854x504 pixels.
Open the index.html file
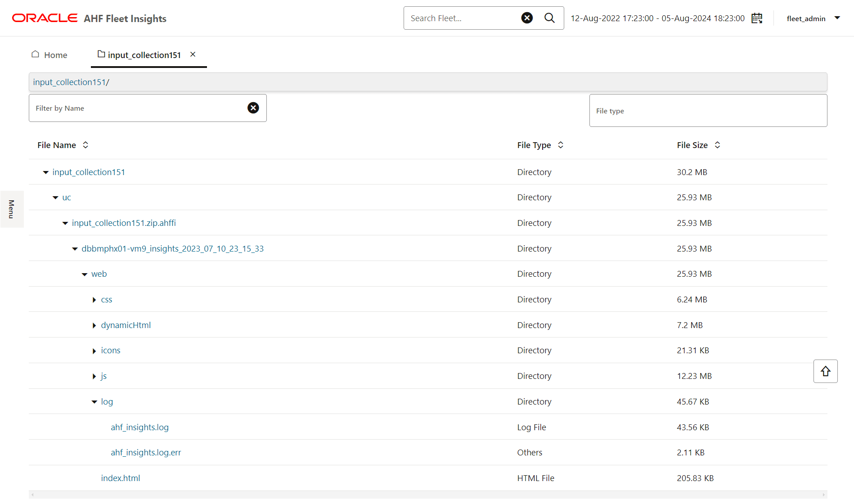pyautogui.click(x=120, y=478)
